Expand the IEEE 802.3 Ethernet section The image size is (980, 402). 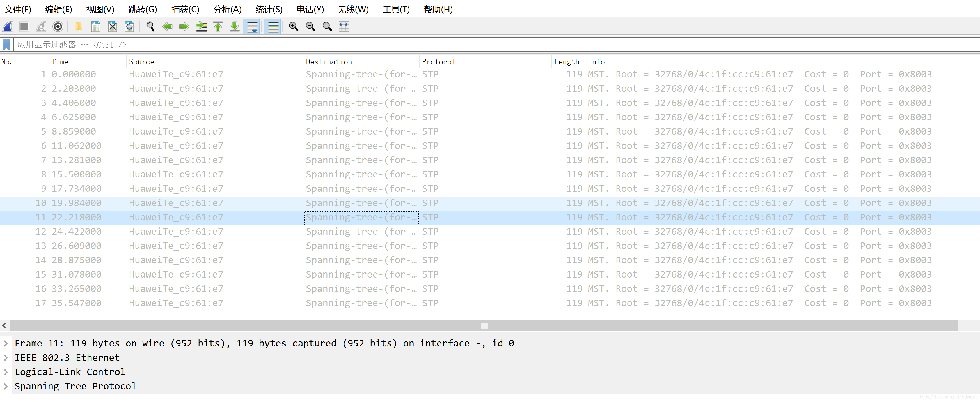tap(6, 358)
